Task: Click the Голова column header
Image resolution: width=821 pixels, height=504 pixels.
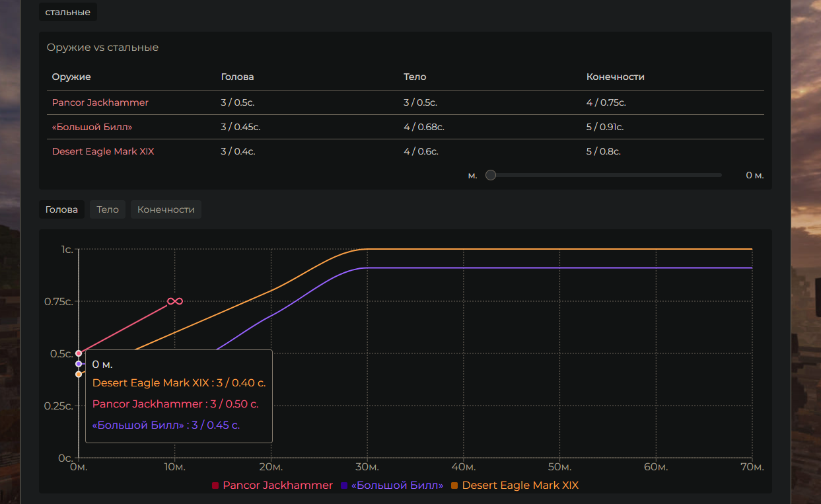Action: (237, 77)
